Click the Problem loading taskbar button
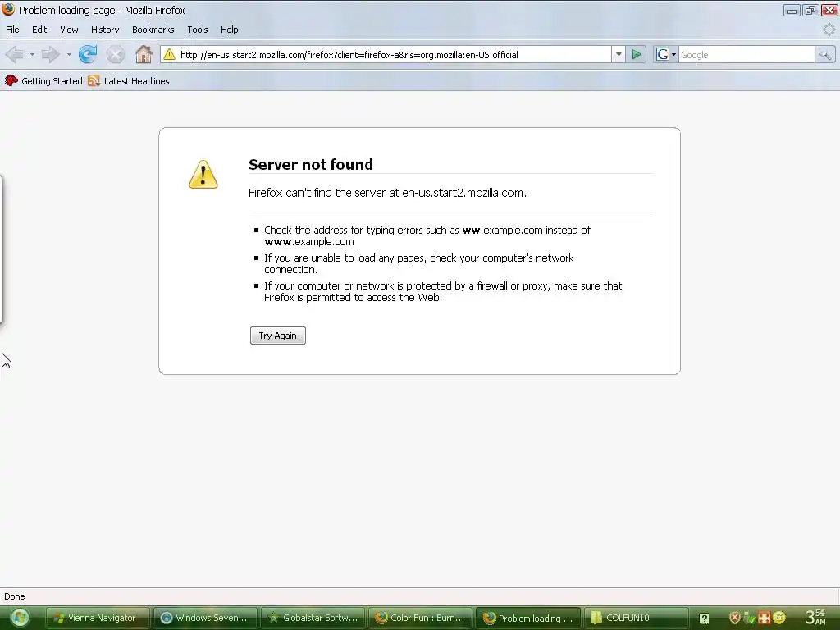840x630 pixels. tap(528, 618)
